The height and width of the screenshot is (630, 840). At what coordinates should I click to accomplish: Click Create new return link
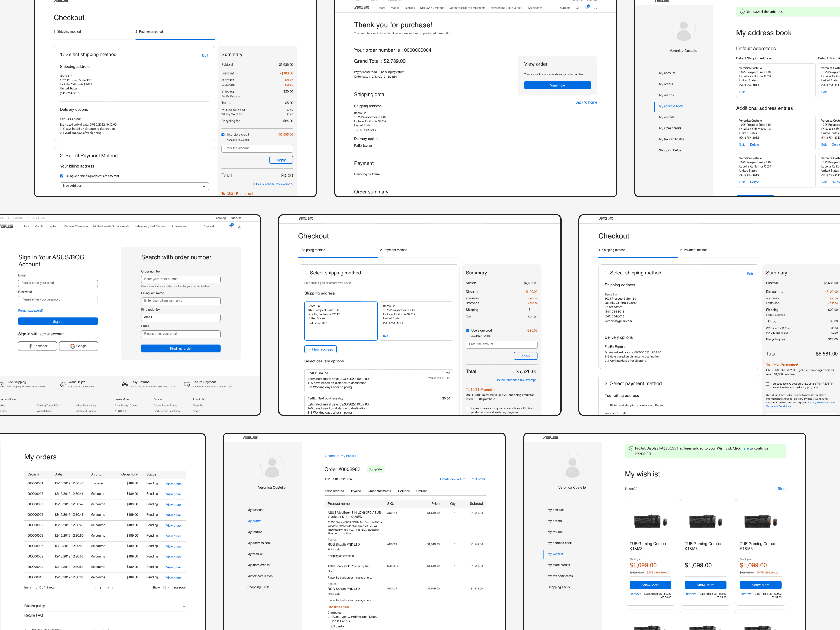[453, 479]
